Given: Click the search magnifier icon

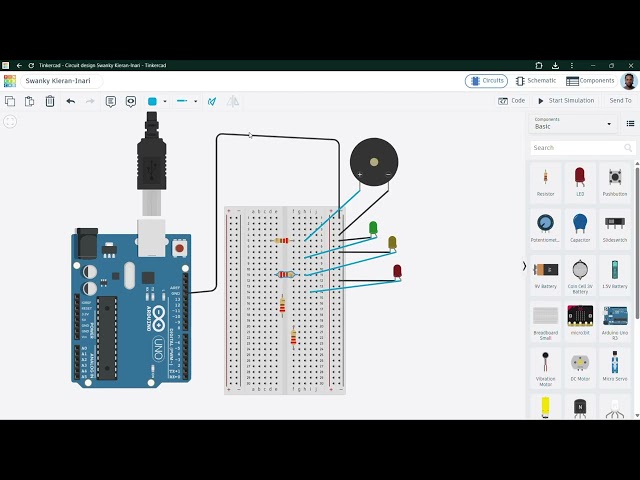Looking at the screenshot, I should [628, 148].
